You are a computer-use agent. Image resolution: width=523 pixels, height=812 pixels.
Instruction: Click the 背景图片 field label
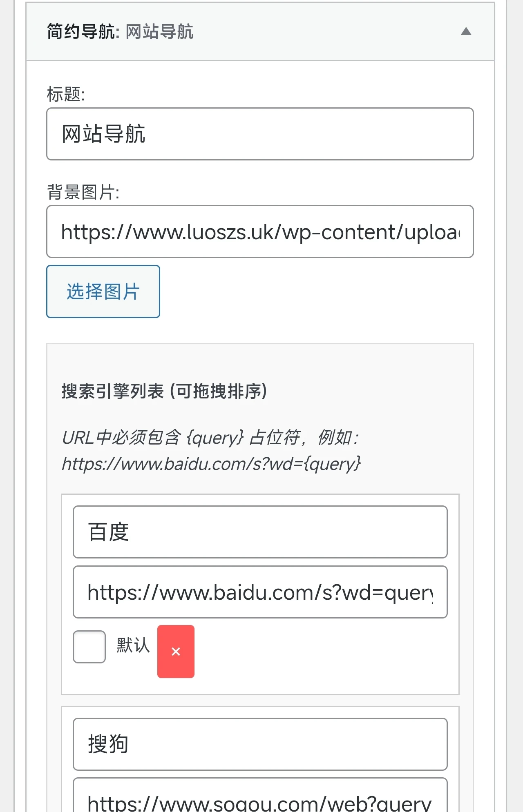pos(83,192)
